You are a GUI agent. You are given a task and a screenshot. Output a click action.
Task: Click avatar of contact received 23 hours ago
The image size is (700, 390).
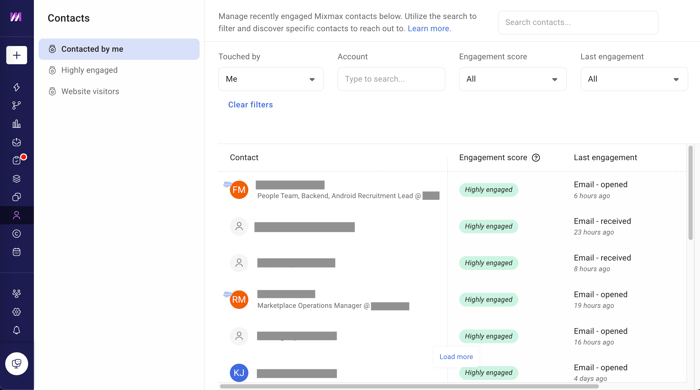point(239,226)
